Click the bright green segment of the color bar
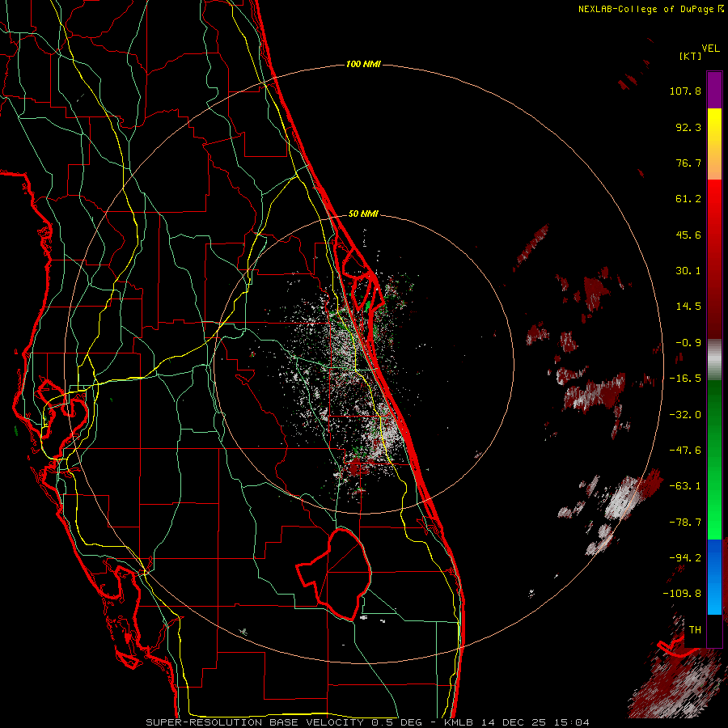 tap(714, 502)
